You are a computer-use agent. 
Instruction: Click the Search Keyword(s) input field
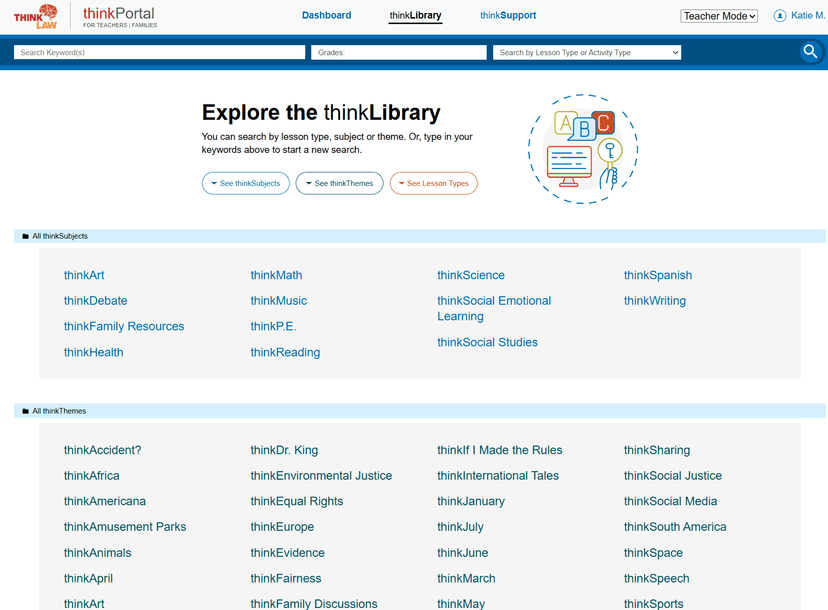tap(158, 51)
